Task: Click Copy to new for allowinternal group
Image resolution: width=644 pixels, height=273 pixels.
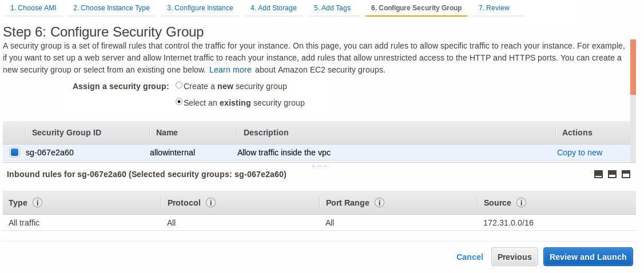Action: point(579,152)
